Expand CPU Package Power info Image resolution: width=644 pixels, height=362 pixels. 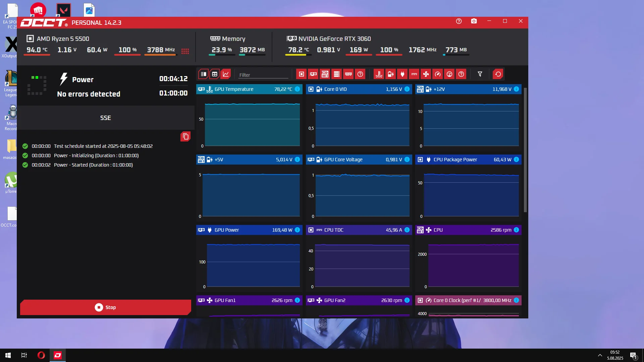pyautogui.click(x=517, y=160)
